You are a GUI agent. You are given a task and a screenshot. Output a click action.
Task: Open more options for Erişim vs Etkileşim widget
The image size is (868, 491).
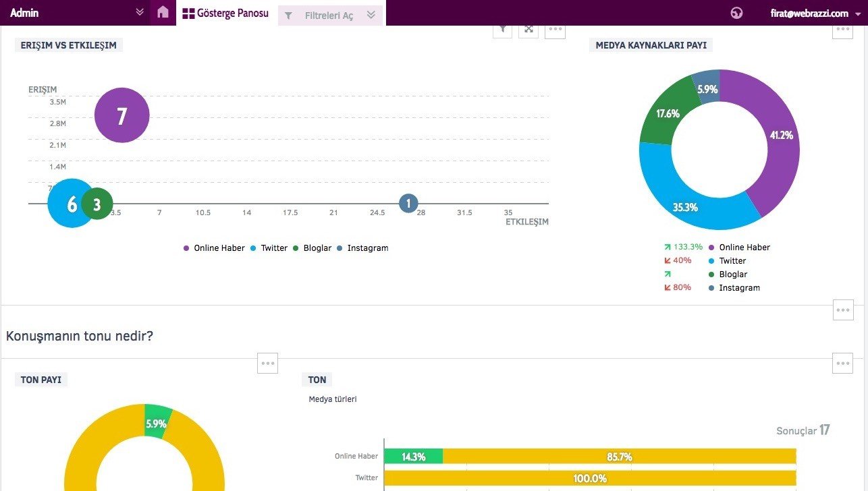555,30
